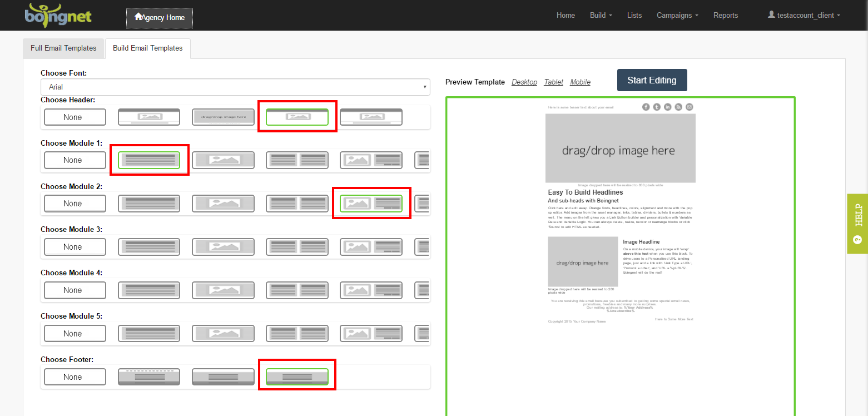Set Module 2 to None
This screenshot has width=868, height=416.
75,204
